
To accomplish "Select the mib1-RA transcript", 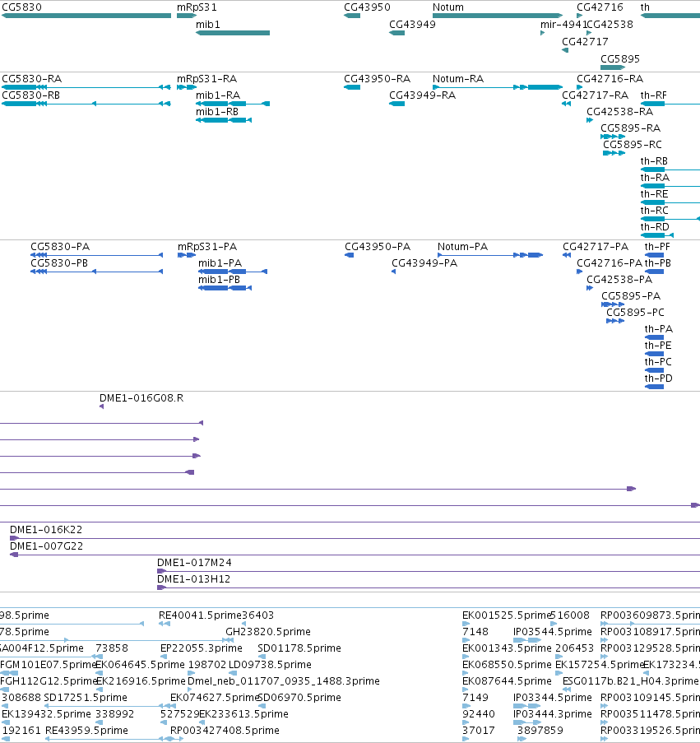I will 233,104.
